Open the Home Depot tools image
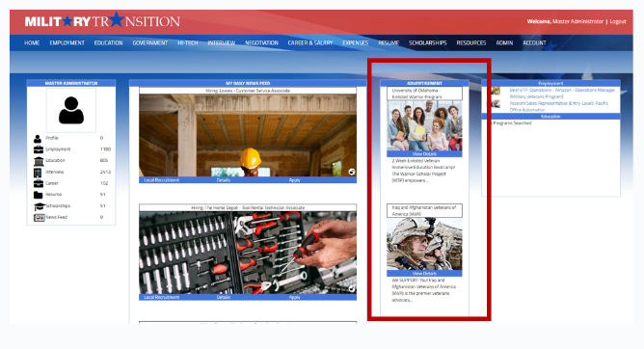This screenshot has width=644, height=349. (x=248, y=253)
